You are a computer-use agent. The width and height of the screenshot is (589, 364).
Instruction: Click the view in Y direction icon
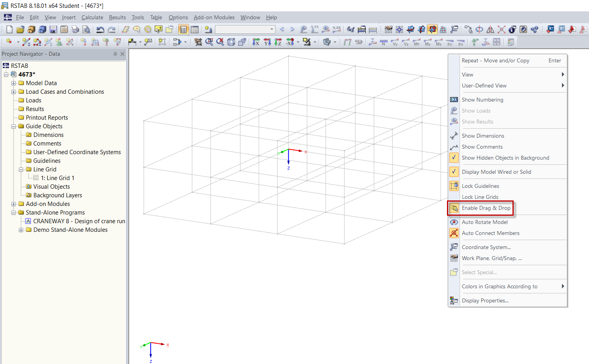267,42
